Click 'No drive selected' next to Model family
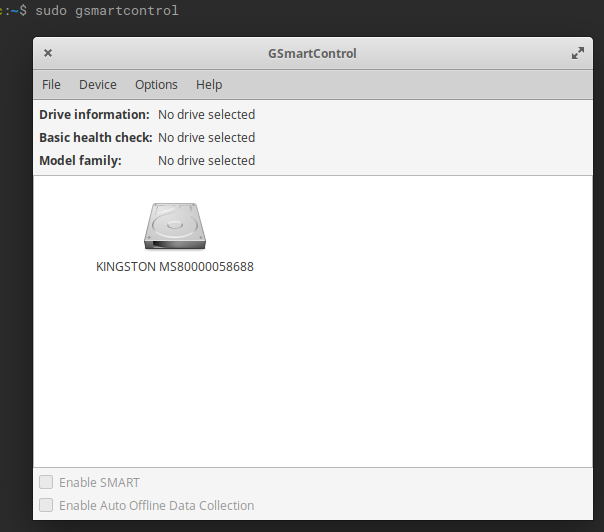Viewport: 604px width, 532px height. 206,161
